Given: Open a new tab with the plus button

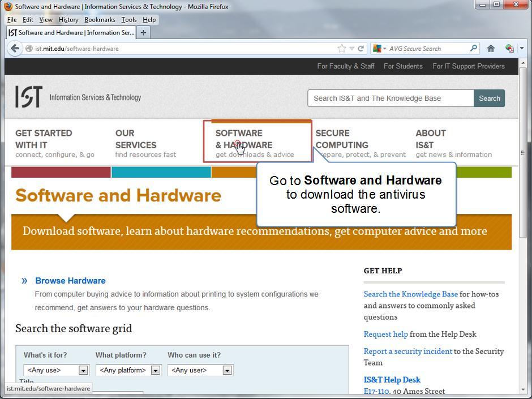Looking at the screenshot, I should (143, 33).
